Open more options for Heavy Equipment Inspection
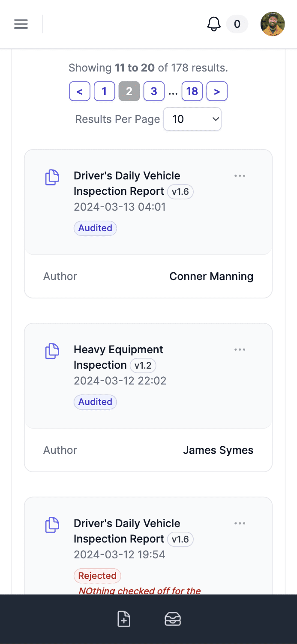Screen dimensions: 297x644 pyautogui.click(x=240, y=350)
